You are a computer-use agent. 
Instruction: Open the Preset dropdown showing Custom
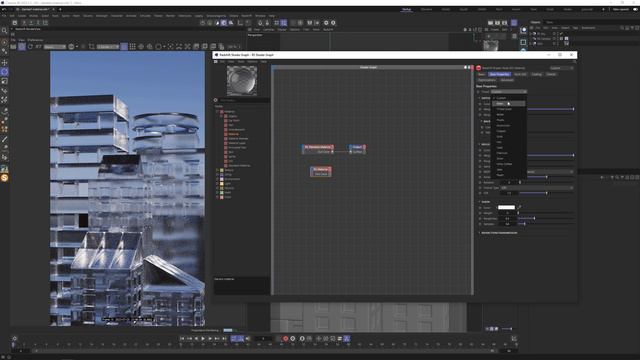tap(509, 92)
